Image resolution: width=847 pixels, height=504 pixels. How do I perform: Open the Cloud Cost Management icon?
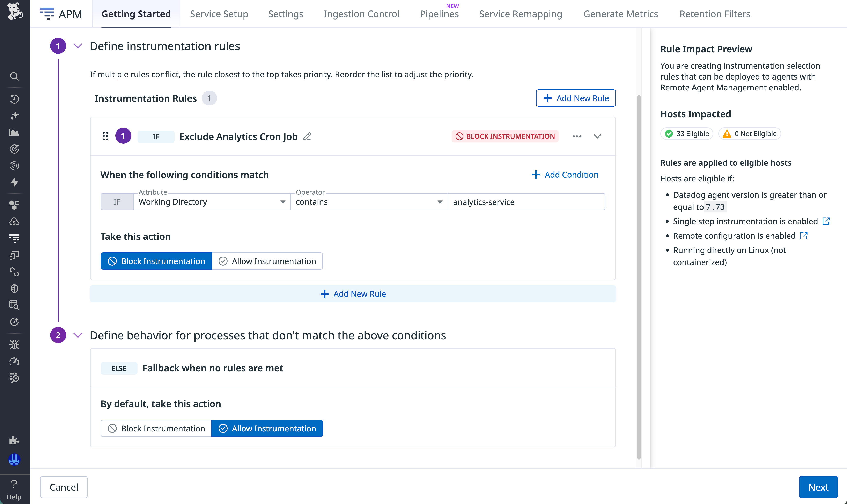click(14, 222)
